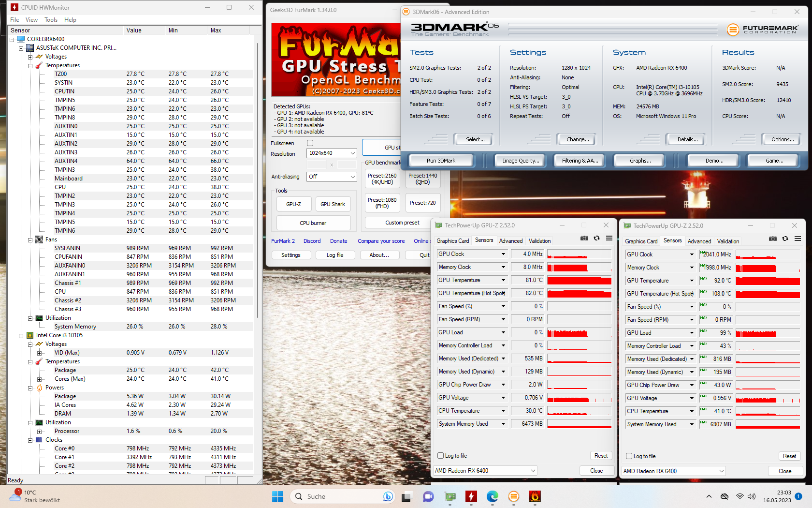Open the hamburger menu in the MAX-values GPU-Z window
Viewport: 812px width, 508px height.
tap(798, 239)
